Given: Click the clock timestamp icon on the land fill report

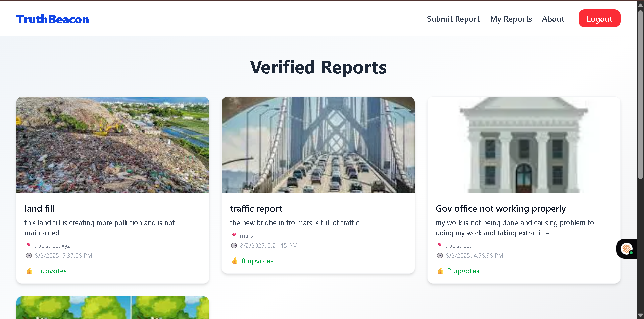Looking at the screenshot, I should tap(29, 255).
